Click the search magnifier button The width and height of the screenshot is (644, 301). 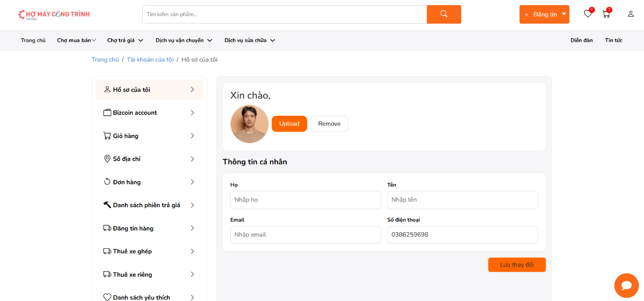click(443, 14)
